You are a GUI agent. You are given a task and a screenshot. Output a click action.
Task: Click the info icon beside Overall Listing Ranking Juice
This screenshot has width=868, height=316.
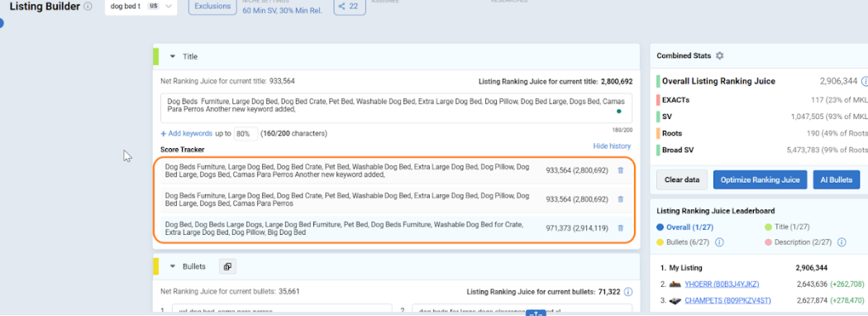(865, 82)
